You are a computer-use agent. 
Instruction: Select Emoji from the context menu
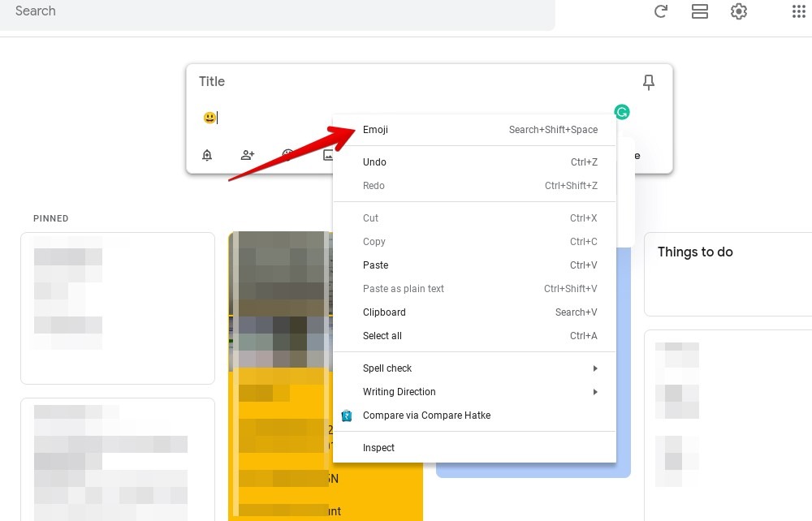tap(375, 129)
